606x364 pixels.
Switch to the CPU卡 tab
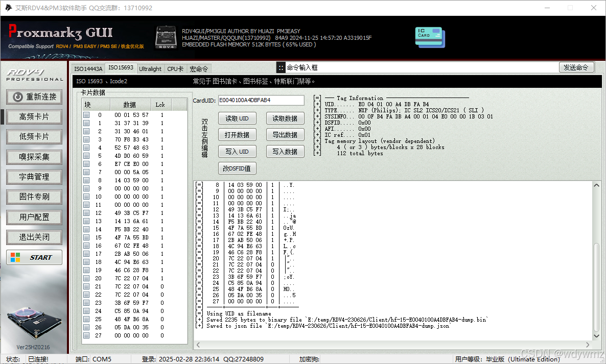(x=175, y=69)
